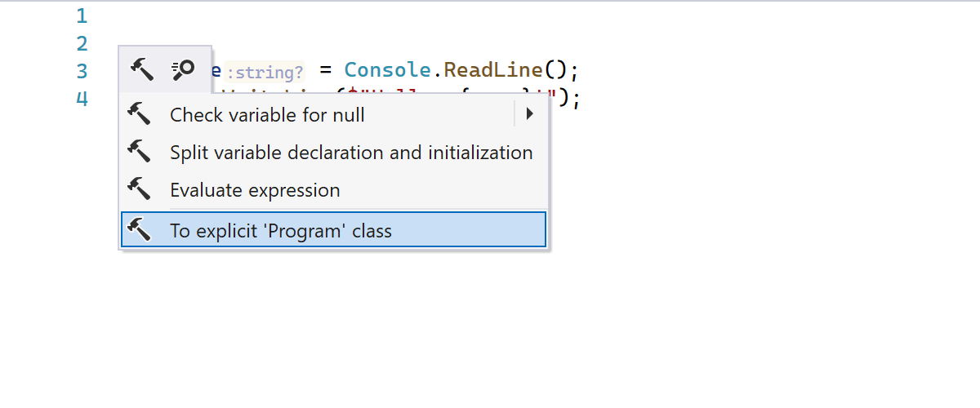This screenshot has height=408, width=980.
Task: Click hammer icon beside To explicit 'Program' class
Action: 140,230
